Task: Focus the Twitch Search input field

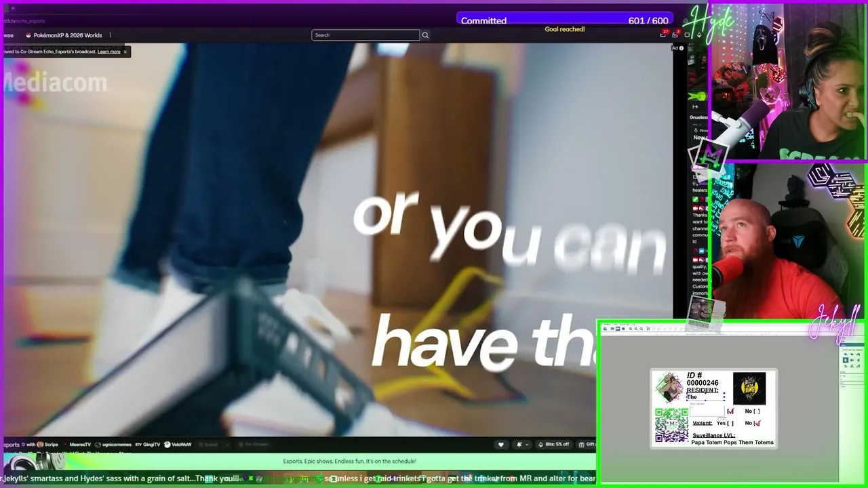Action: click(366, 35)
